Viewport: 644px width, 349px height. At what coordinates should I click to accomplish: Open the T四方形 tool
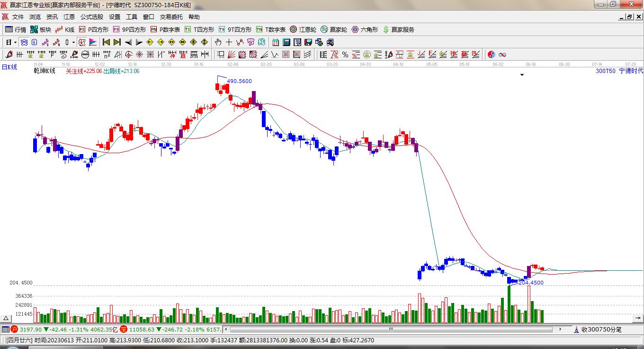coord(199,29)
